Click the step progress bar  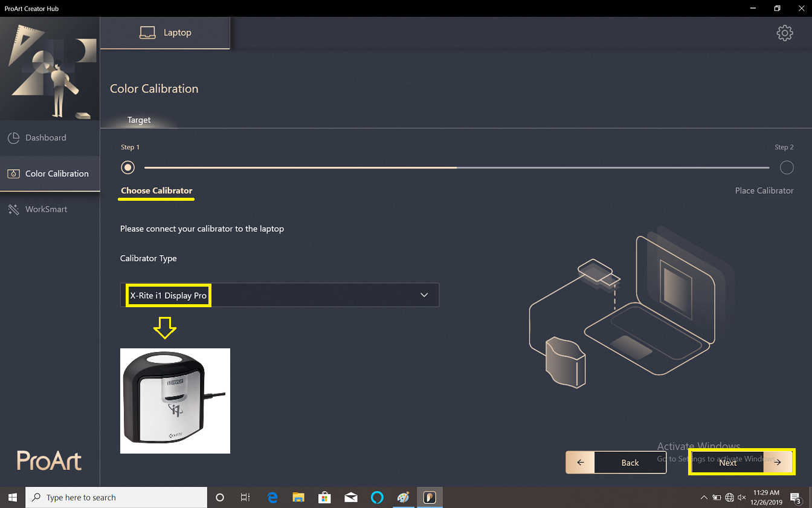point(457,168)
